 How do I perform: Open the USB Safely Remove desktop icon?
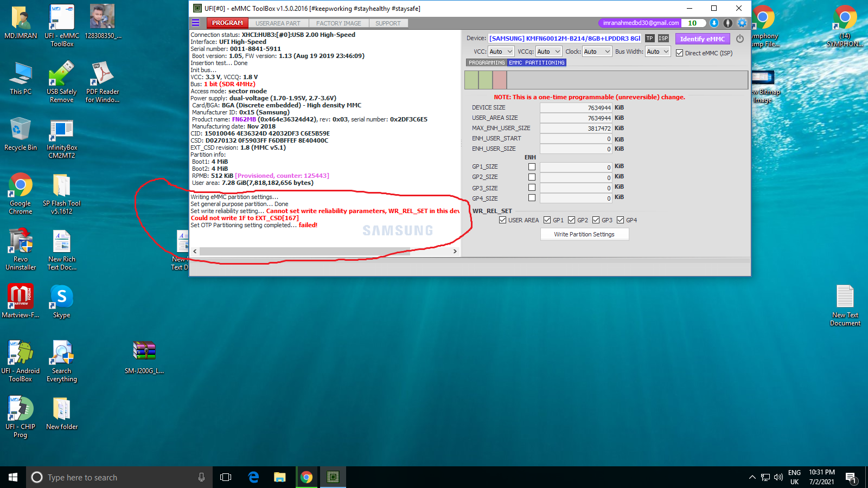click(x=62, y=81)
